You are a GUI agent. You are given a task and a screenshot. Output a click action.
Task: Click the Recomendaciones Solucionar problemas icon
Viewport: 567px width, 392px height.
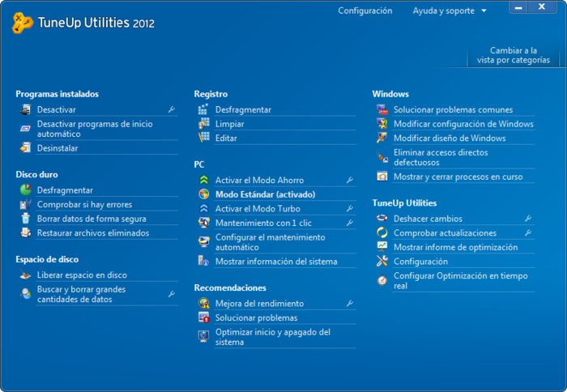(203, 317)
